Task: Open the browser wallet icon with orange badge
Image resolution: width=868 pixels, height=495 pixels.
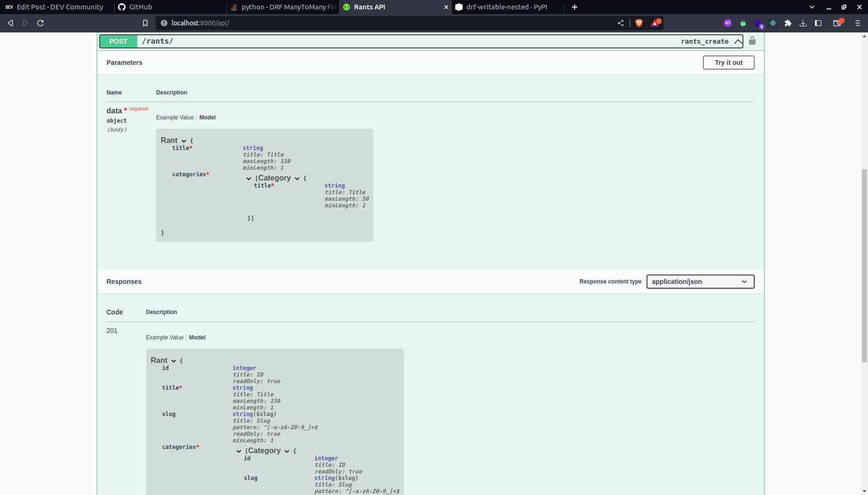Action: click(837, 23)
